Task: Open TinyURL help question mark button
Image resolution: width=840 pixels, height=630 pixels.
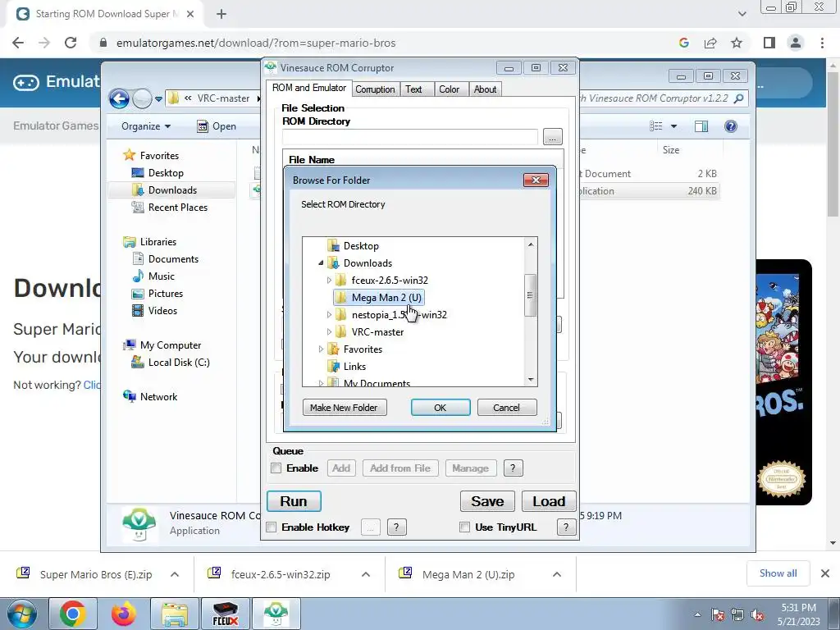Action: click(x=566, y=527)
